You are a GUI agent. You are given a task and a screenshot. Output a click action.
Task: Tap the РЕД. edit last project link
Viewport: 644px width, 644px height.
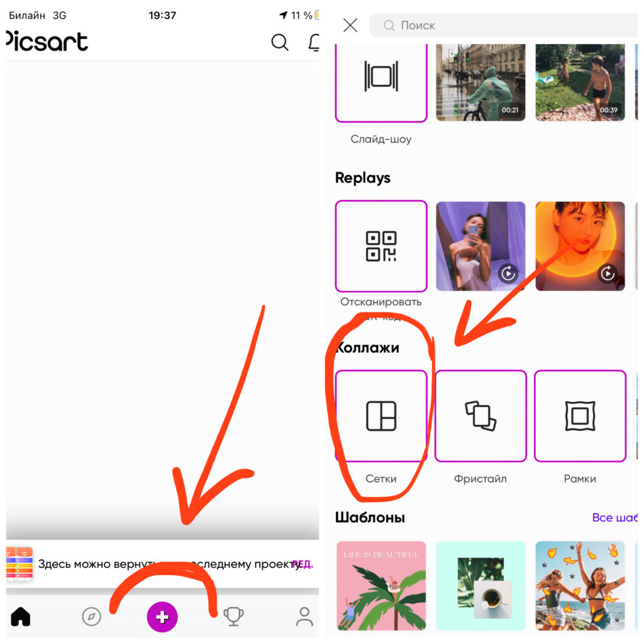click(x=303, y=564)
